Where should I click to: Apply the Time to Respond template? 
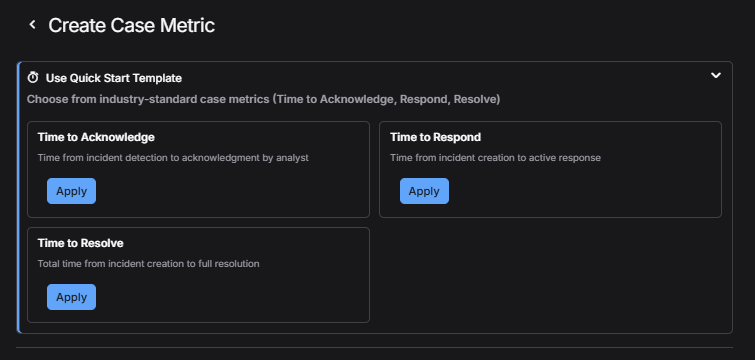coord(424,191)
